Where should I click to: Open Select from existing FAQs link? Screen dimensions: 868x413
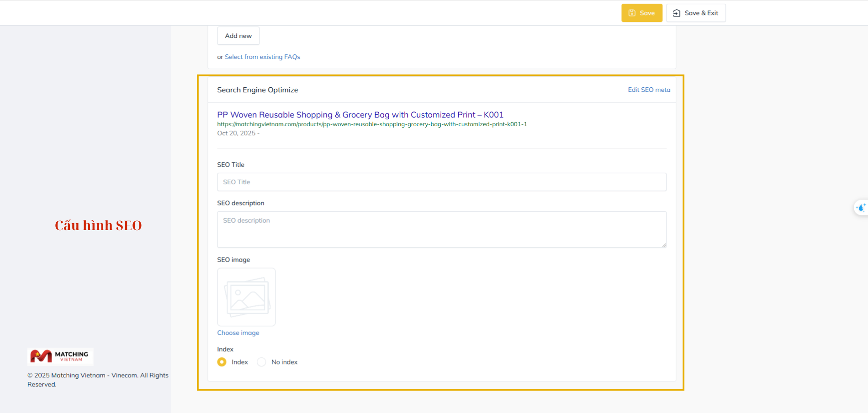tap(262, 57)
